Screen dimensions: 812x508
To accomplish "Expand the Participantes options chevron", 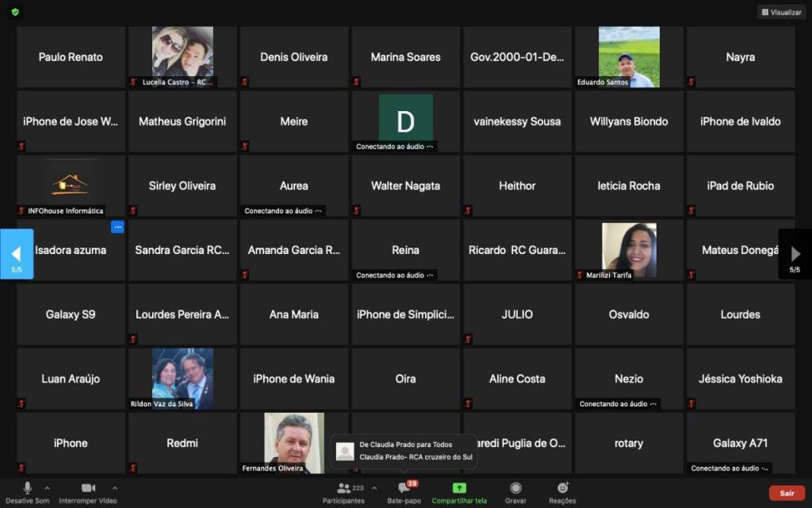I will point(374,487).
